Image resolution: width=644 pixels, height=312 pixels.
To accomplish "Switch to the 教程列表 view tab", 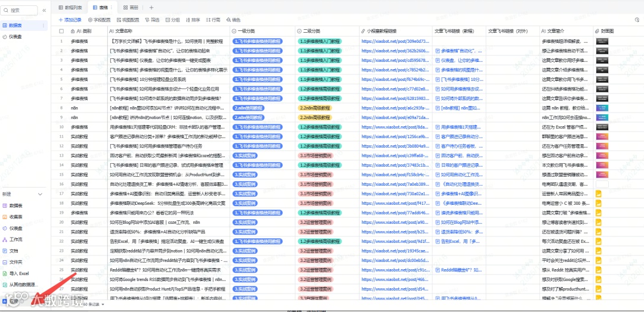I will coord(70,7).
